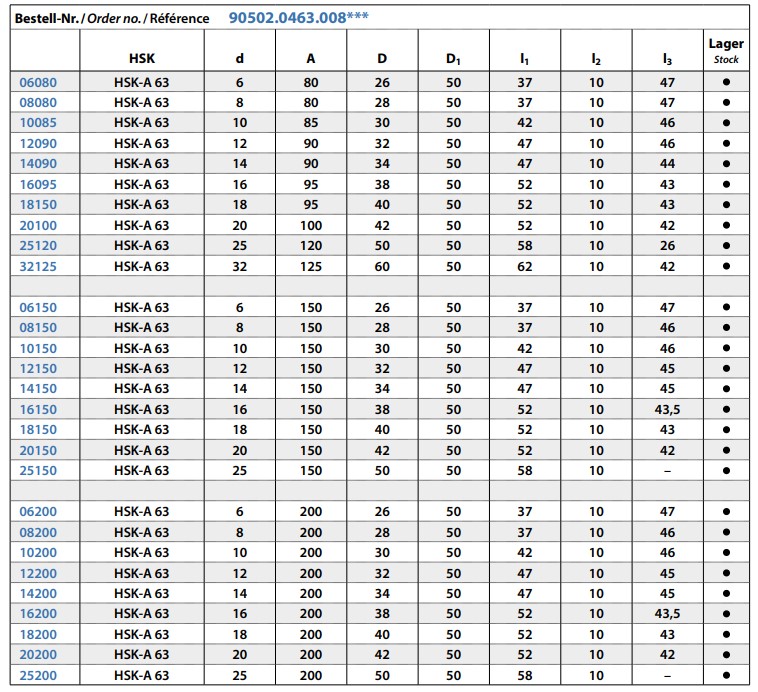Screen dimensions: 758x692
Task: Click l₃ value 43,5 in row 16150
Action: (667, 410)
